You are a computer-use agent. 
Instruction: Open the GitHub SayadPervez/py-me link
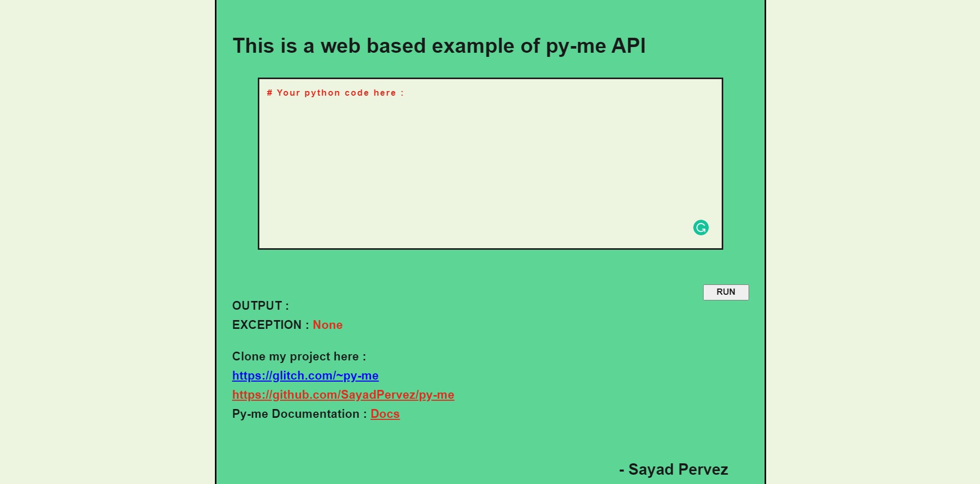pos(343,395)
